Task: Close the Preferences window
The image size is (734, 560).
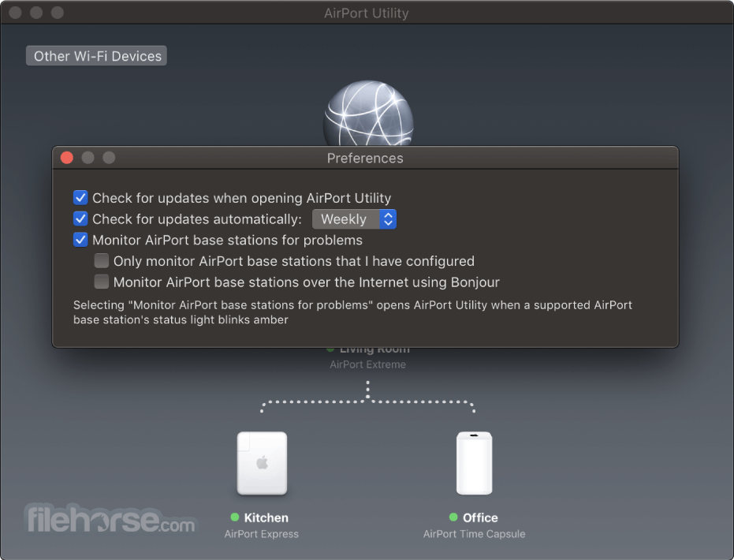Action: (x=67, y=158)
